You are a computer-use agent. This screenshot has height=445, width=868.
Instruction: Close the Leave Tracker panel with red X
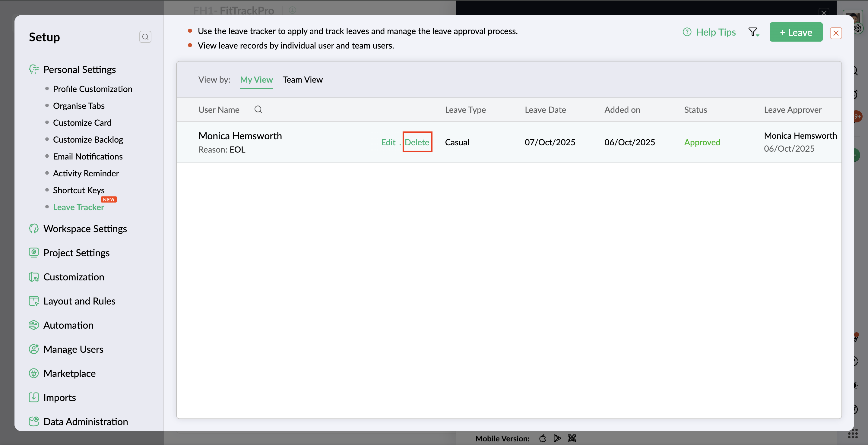(x=836, y=33)
